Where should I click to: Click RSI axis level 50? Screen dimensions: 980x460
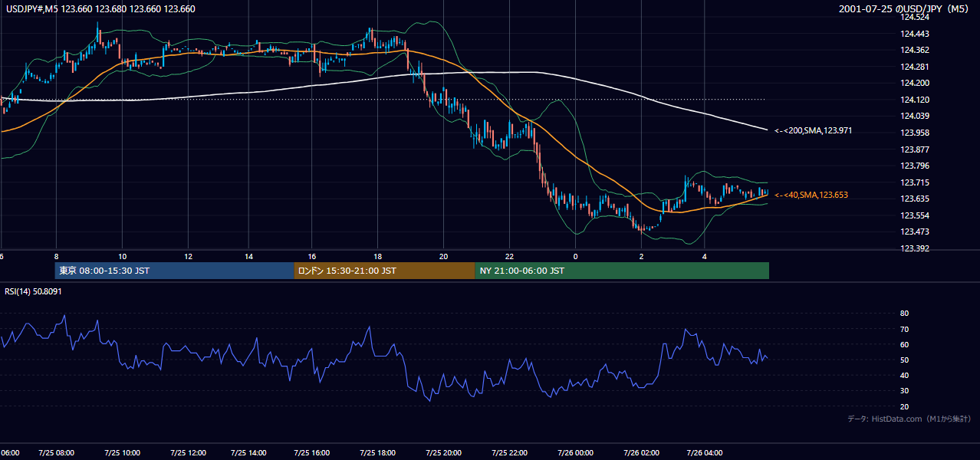(905, 360)
